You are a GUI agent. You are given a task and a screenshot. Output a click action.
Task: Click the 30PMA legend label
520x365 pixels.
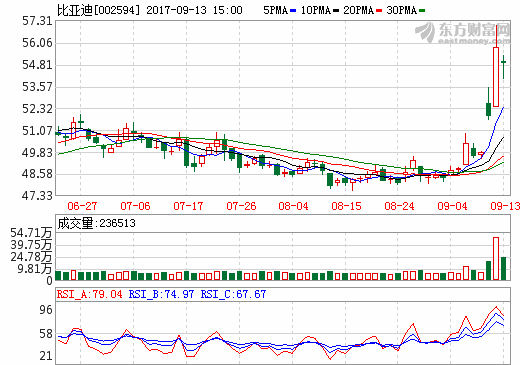click(402, 10)
